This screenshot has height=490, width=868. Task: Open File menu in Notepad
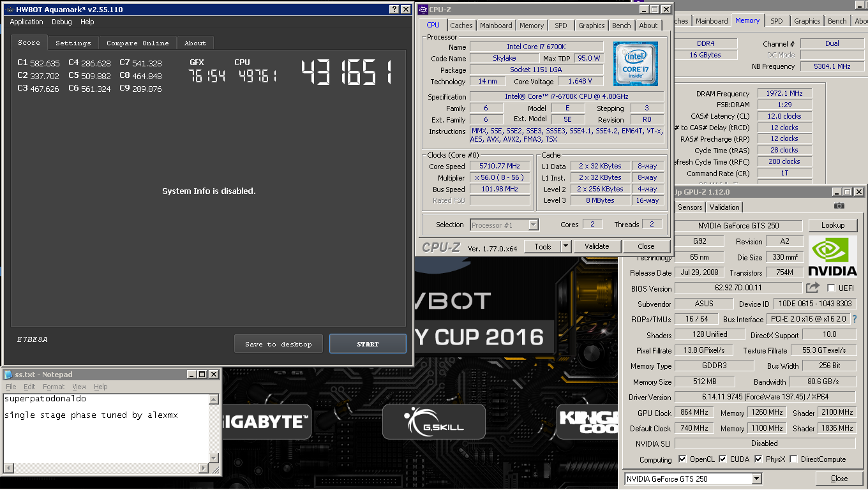[x=11, y=387]
